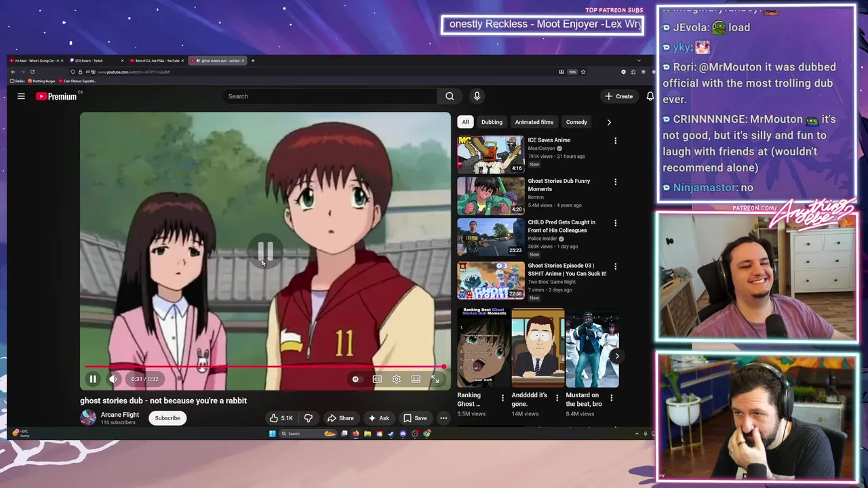This screenshot has width=868, height=488.
Task: Subscribe to Arcane Flight
Action: pyautogui.click(x=167, y=418)
